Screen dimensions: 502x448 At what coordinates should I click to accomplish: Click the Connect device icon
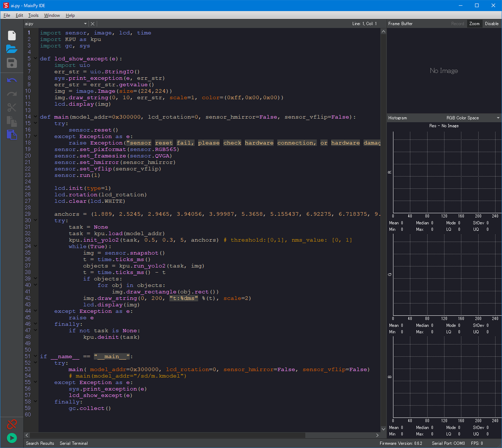12,424
